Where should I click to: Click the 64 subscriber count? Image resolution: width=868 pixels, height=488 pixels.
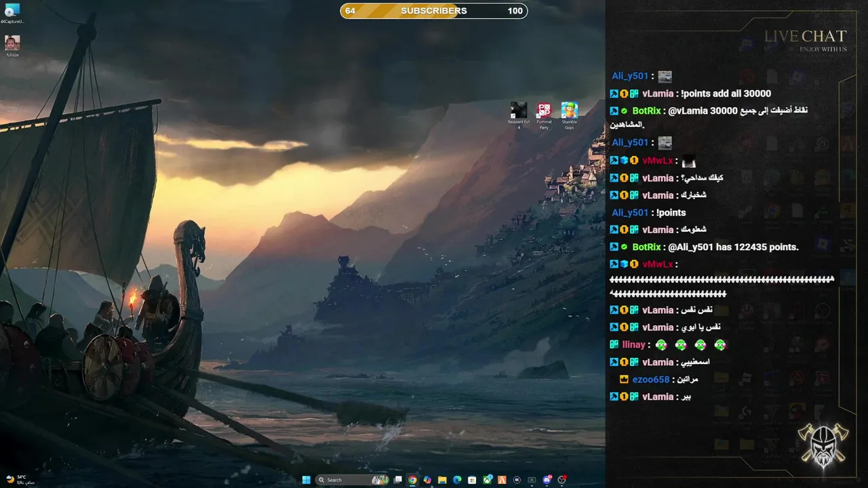pyautogui.click(x=350, y=11)
